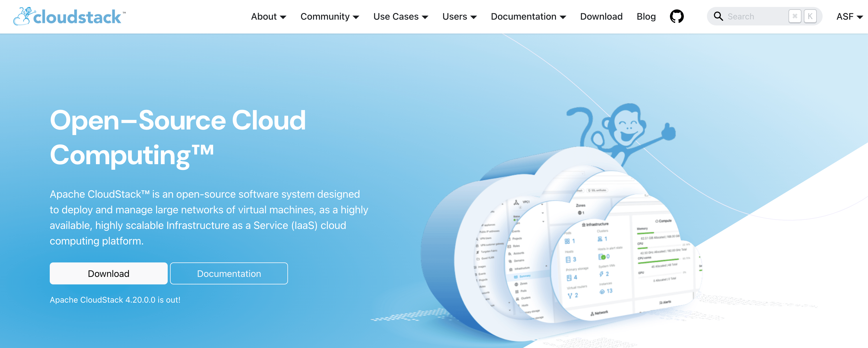
Task: Go to Download in navbar
Action: coord(601,16)
